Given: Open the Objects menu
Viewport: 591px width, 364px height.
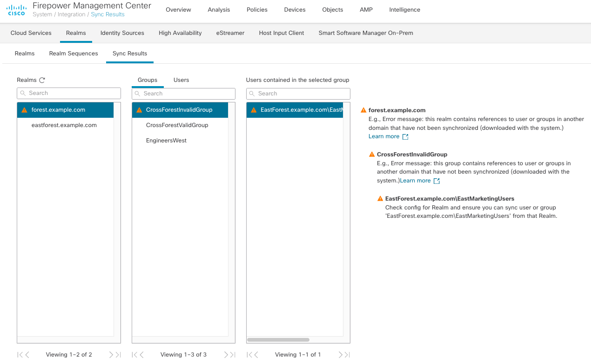Looking at the screenshot, I should tap(332, 10).
